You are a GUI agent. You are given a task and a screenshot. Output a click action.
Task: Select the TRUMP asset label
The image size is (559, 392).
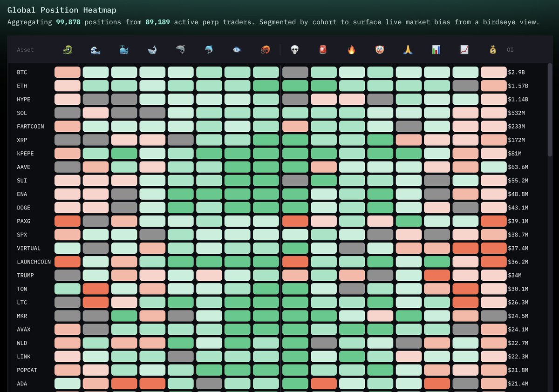pos(25,275)
